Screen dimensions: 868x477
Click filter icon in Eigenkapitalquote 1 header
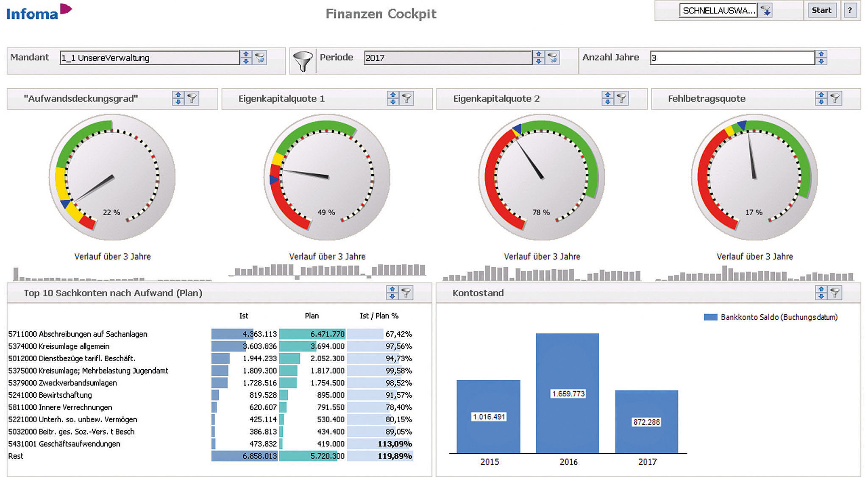(x=407, y=98)
